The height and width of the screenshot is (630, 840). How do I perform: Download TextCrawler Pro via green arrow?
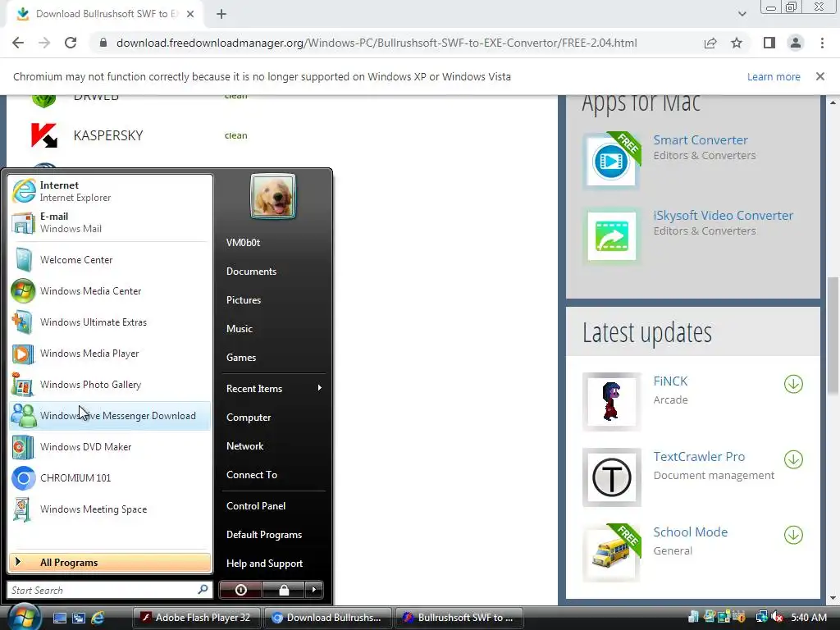click(793, 459)
